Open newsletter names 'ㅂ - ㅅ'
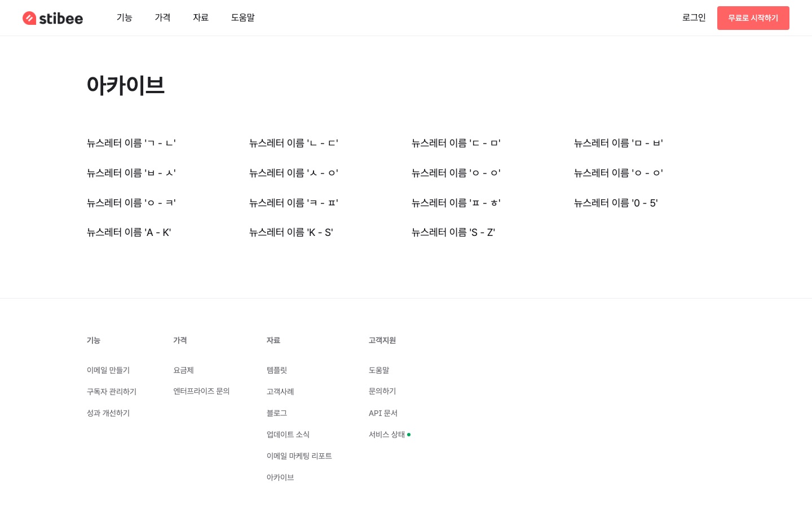The width and height of the screenshot is (812, 508). tap(131, 173)
